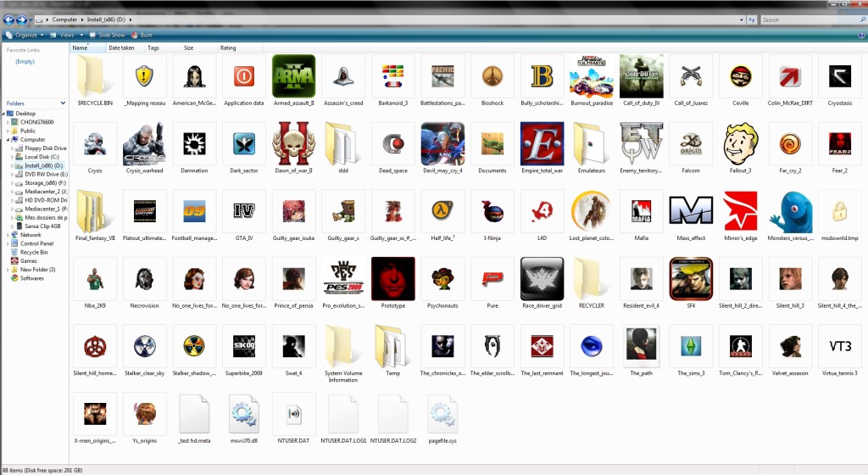Click the Dawn_of_war_II icon

(293, 144)
